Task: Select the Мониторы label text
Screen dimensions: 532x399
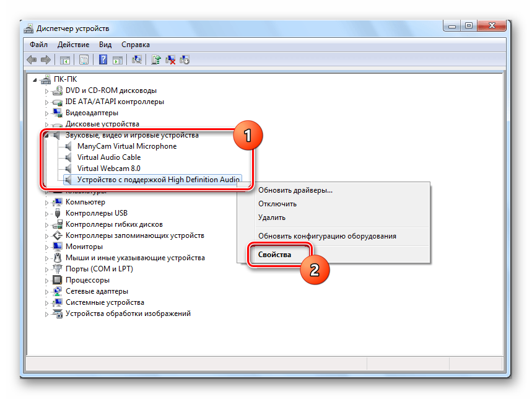Action: click(84, 247)
